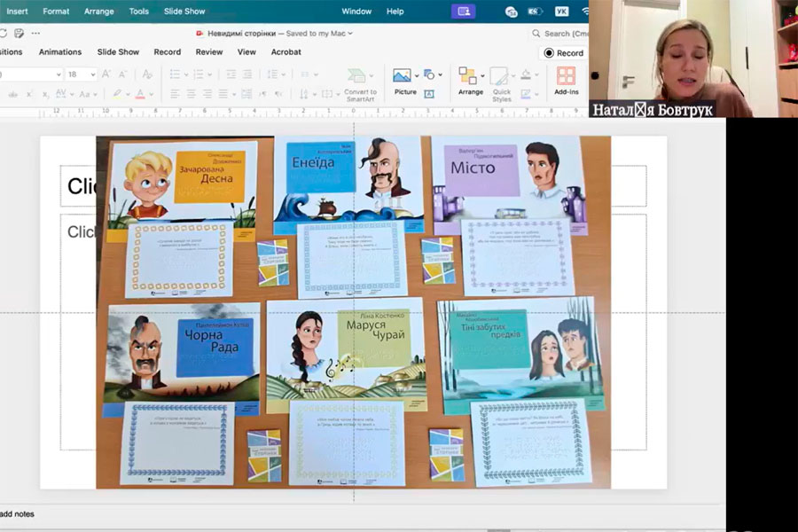
Task: Center align the text
Action: click(190, 94)
